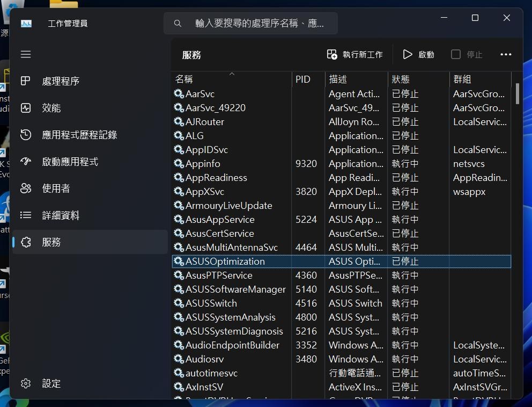Select the AsusMultiAntennaSvc service name

tap(231, 248)
